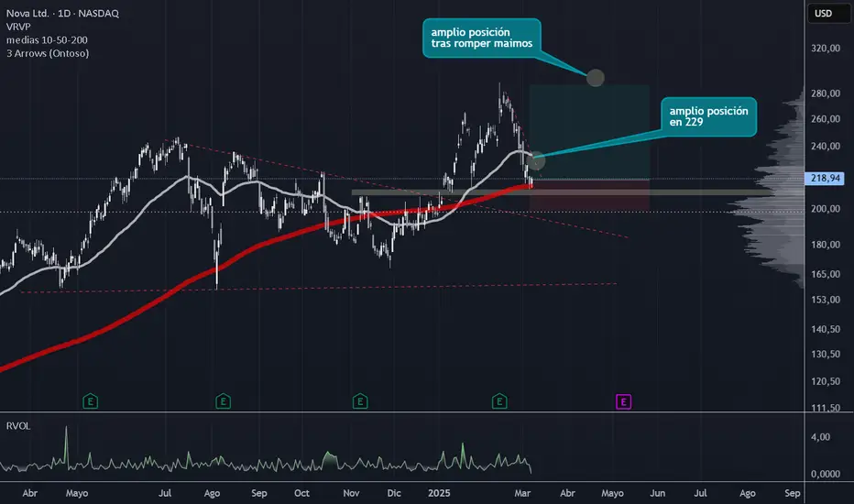854x504 pixels.
Task: Select the 3 Arrows (Ontoso) indicator label
Action: [x=48, y=53]
